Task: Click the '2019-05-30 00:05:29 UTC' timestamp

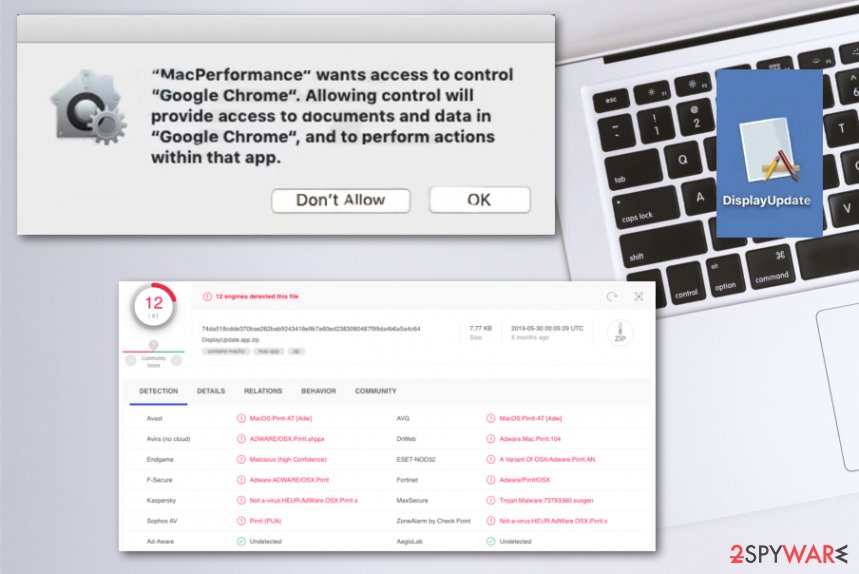Action: (547, 328)
